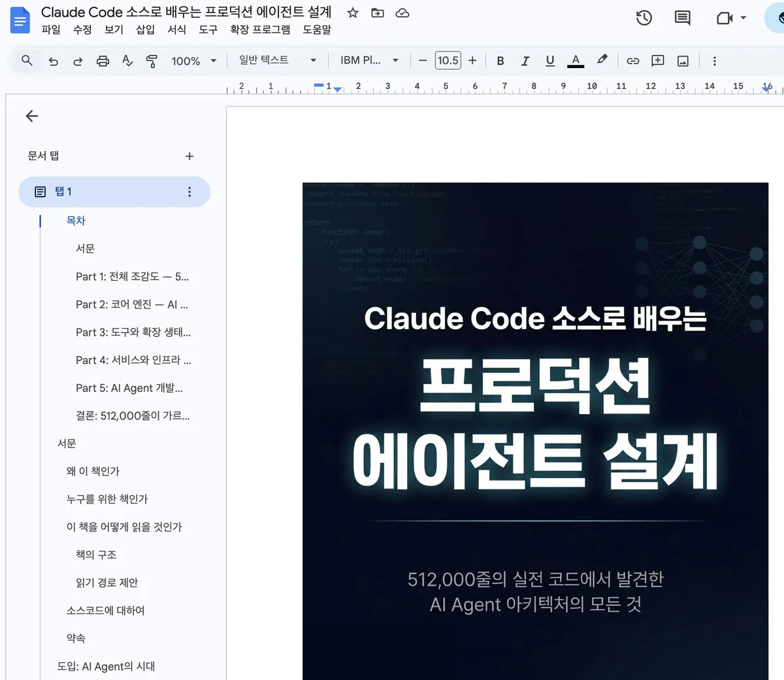784x680 pixels.
Task: Go to 읽기 경로 제안 outline entry
Action: pos(107,583)
